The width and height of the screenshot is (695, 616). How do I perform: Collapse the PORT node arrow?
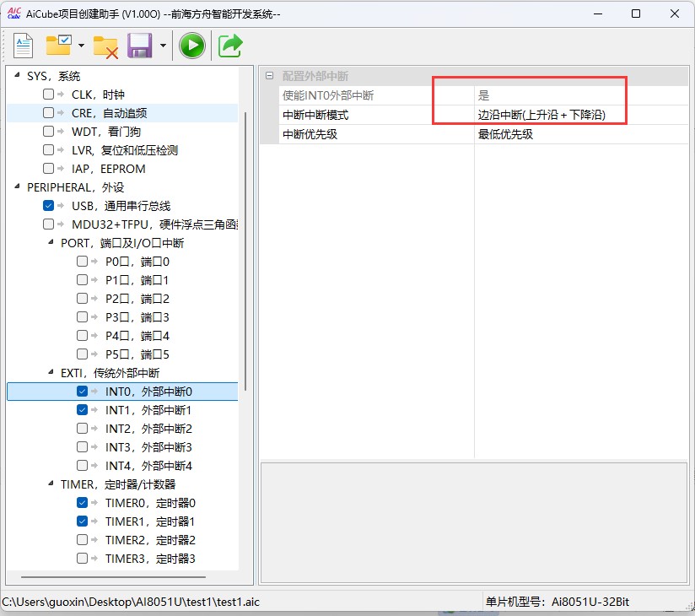[51, 242]
